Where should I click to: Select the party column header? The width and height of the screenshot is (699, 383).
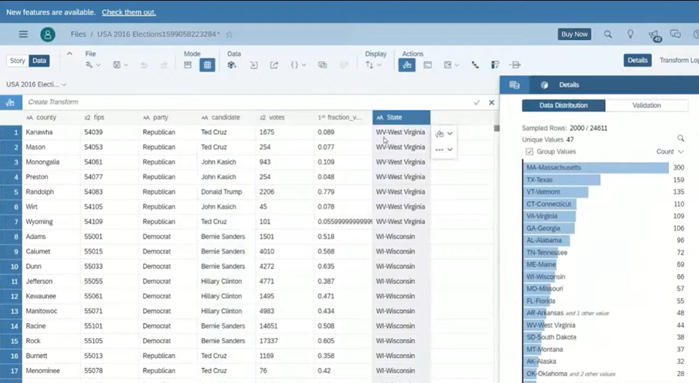tap(168, 118)
